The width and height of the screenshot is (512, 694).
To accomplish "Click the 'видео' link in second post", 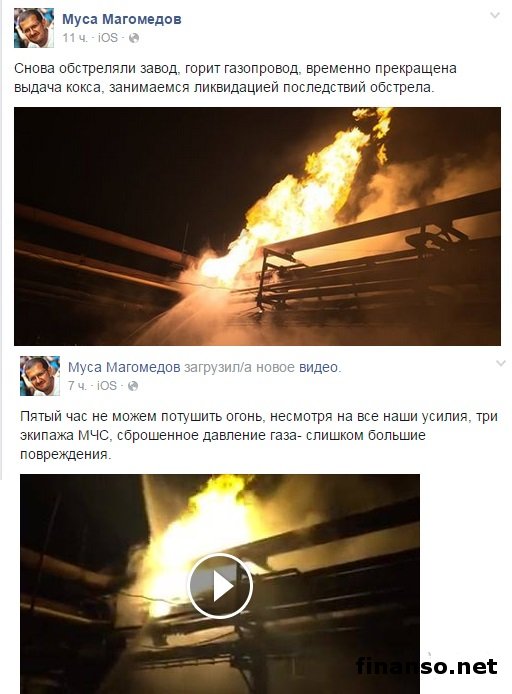I will (x=318, y=367).
